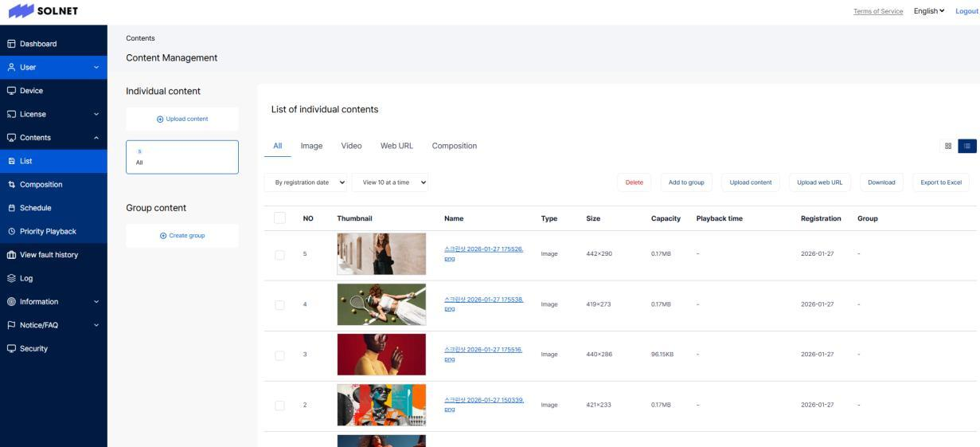The image size is (980, 447).
Task: Select the Web URL tab
Action: 396,146
